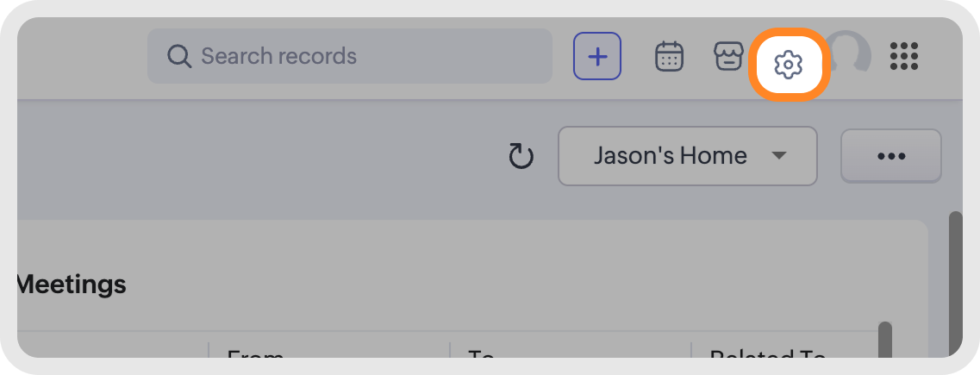Click the Meetings widget inner scrollbar
Viewport: 980px width, 375px height.
884,339
